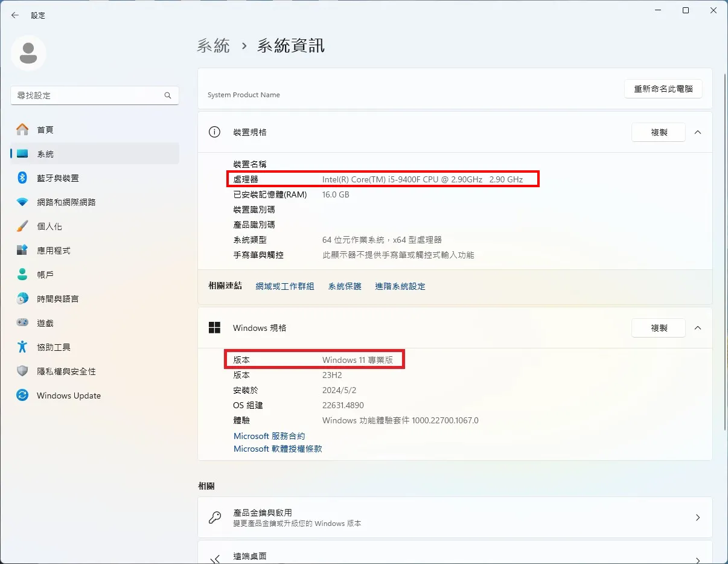Screen dimensions: 728x564
Task: Click the back arrow icon in title bar
Action: click(x=15, y=15)
